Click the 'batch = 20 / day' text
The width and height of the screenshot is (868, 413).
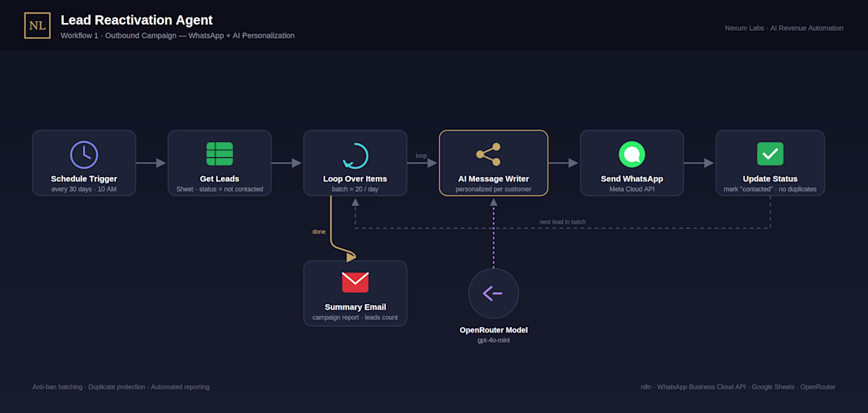coord(355,190)
